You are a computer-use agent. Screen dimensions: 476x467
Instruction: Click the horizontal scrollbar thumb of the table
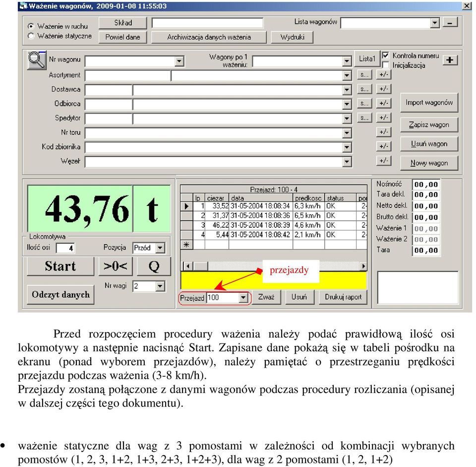[x=200, y=267]
